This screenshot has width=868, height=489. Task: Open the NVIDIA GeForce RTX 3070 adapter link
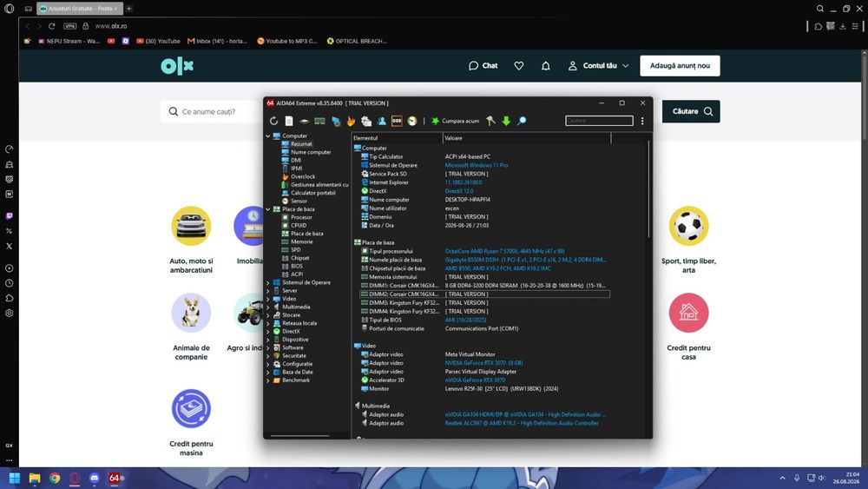click(x=483, y=363)
